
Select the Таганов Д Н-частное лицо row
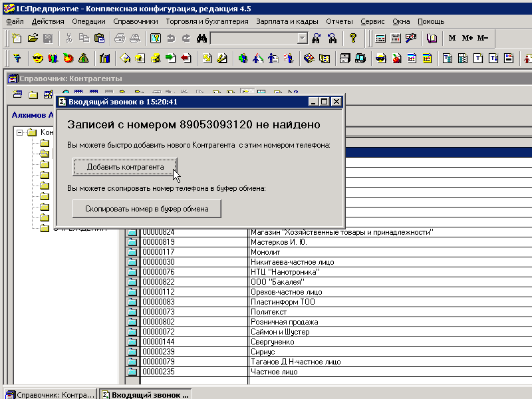click(329, 362)
